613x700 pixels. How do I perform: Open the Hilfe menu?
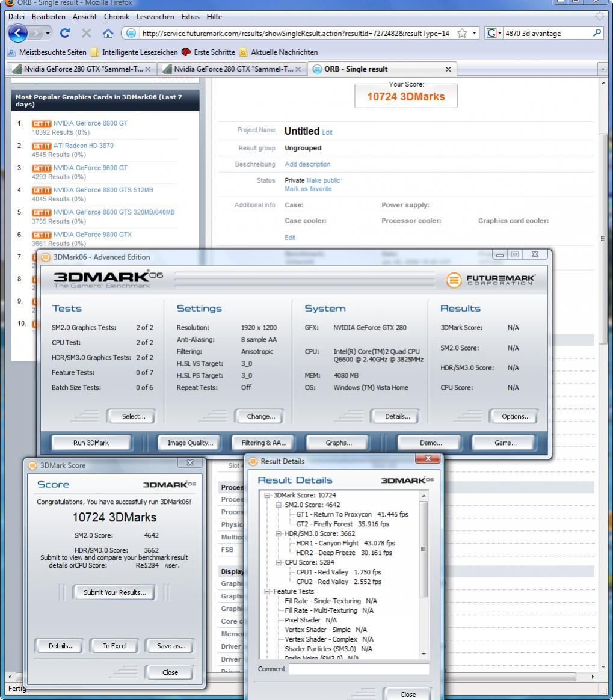[x=214, y=17]
